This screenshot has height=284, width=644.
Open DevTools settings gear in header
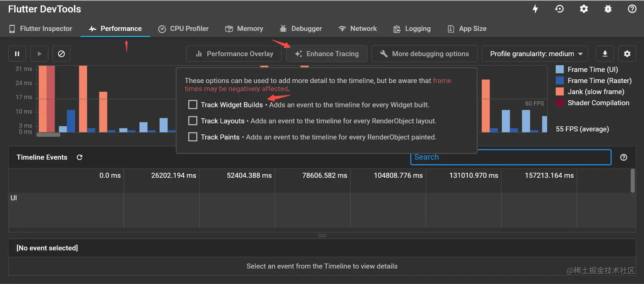(584, 9)
